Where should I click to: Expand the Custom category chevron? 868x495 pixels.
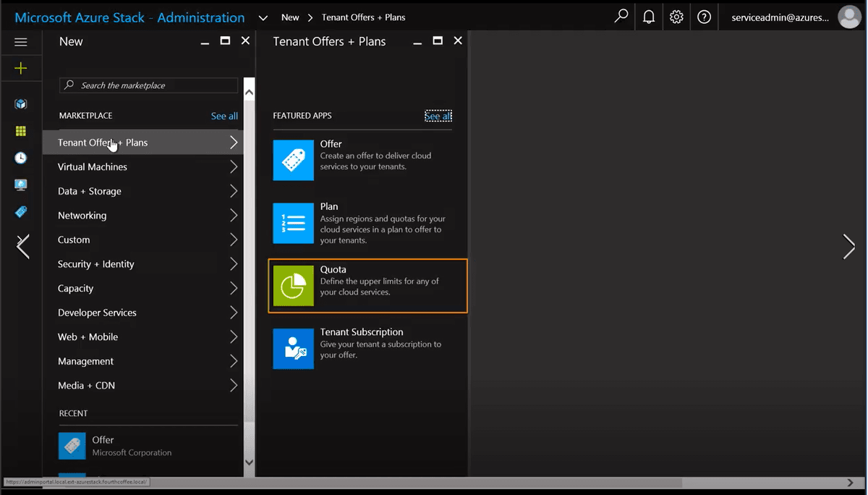(x=234, y=240)
